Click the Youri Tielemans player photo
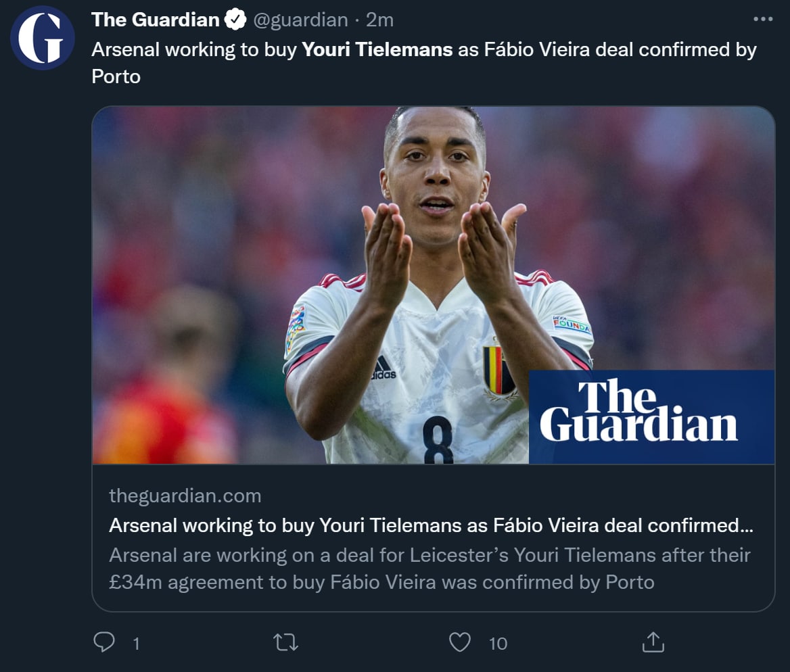Image resolution: width=790 pixels, height=672 pixels. click(433, 270)
